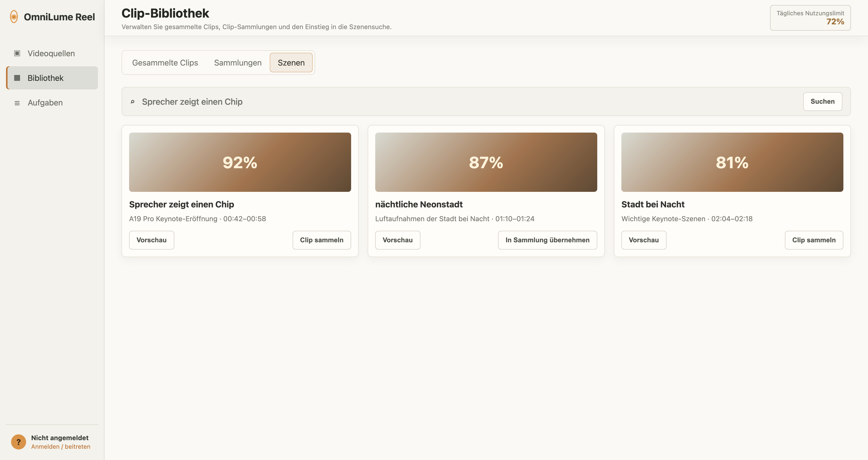Click the Bibliothek grid icon
868x460 pixels.
pyautogui.click(x=17, y=78)
